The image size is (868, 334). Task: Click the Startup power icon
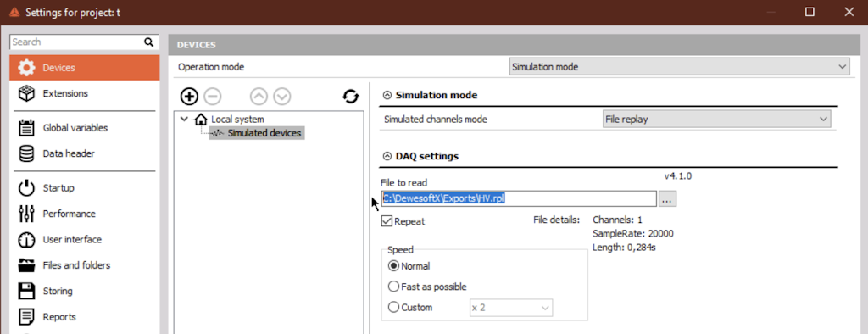26,188
